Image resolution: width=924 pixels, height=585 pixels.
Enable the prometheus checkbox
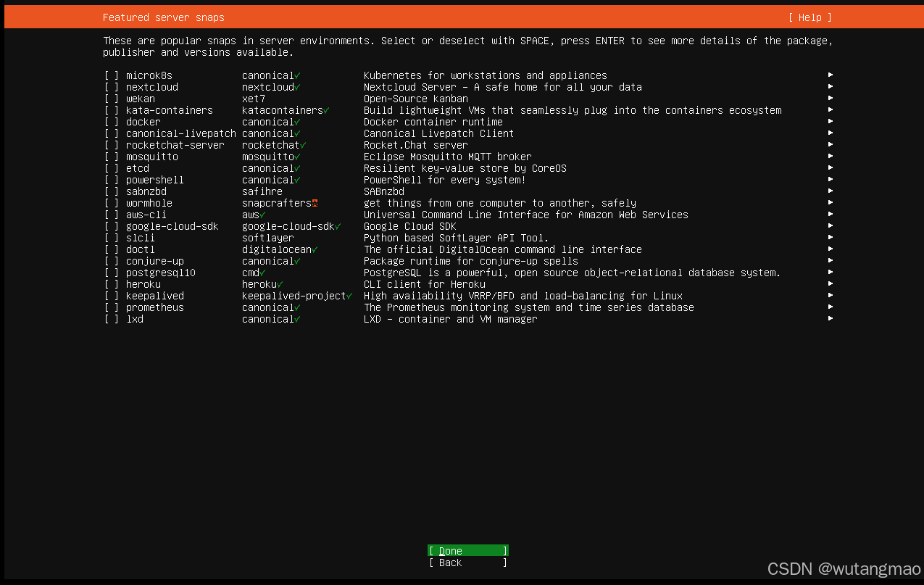point(111,307)
